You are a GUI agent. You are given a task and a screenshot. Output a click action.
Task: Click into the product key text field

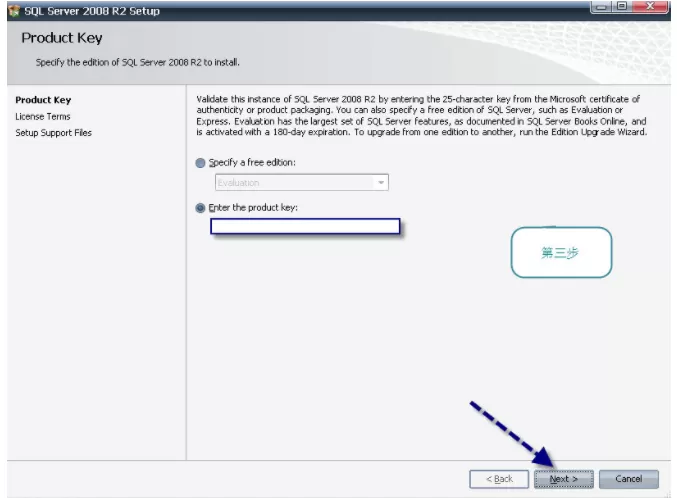coord(305,226)
